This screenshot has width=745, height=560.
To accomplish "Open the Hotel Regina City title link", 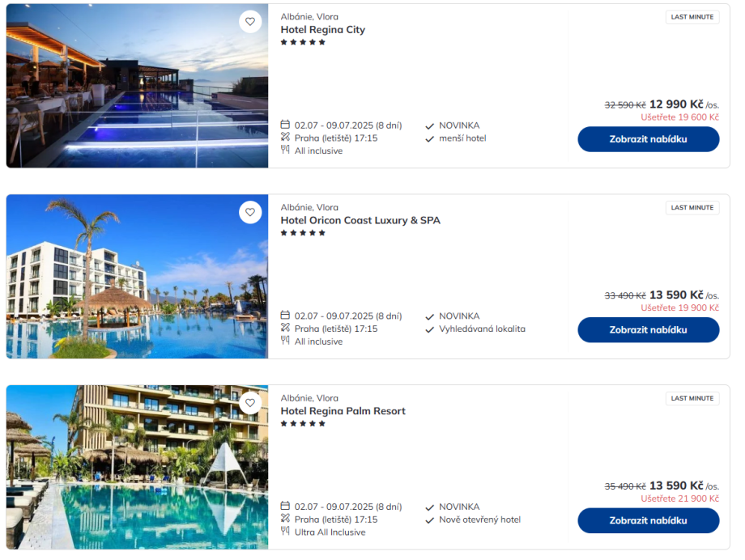I will click(x=322, y=30).
